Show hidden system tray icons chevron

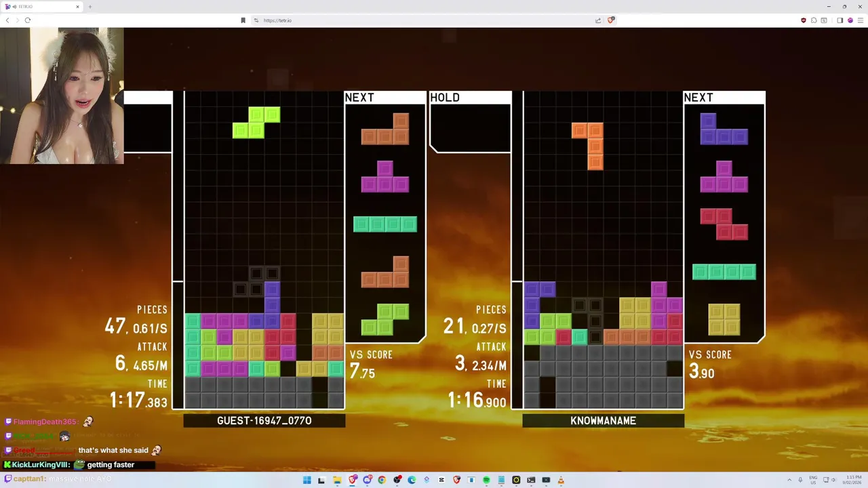pos(789,480)
